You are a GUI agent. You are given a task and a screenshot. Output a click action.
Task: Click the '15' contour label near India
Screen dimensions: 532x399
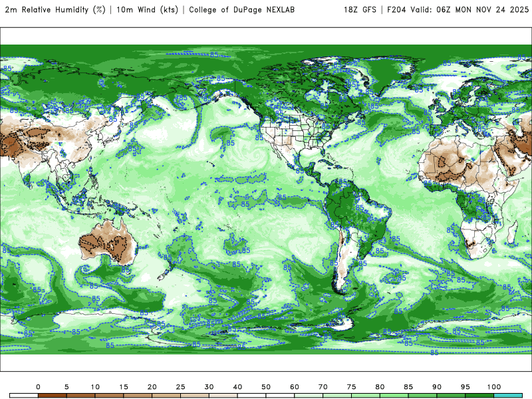click(11, 158)
